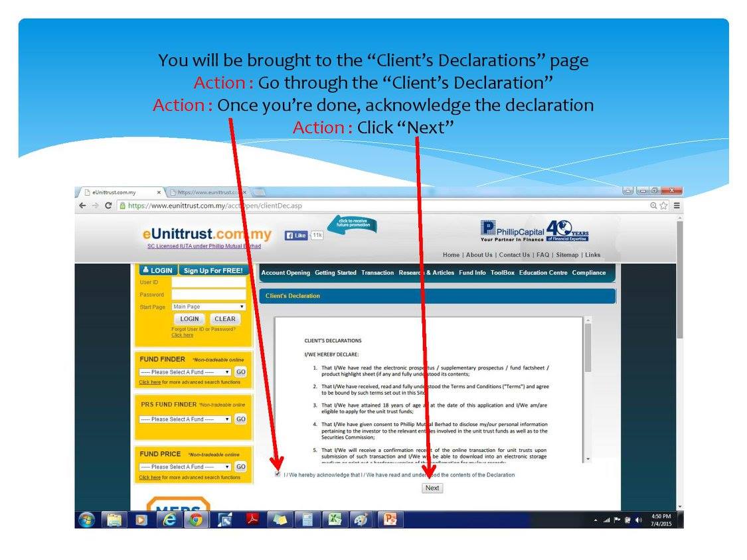
Task: Open Windows Media Player from the taskbar
Action: pyautogui.click(x=141, y=520)
